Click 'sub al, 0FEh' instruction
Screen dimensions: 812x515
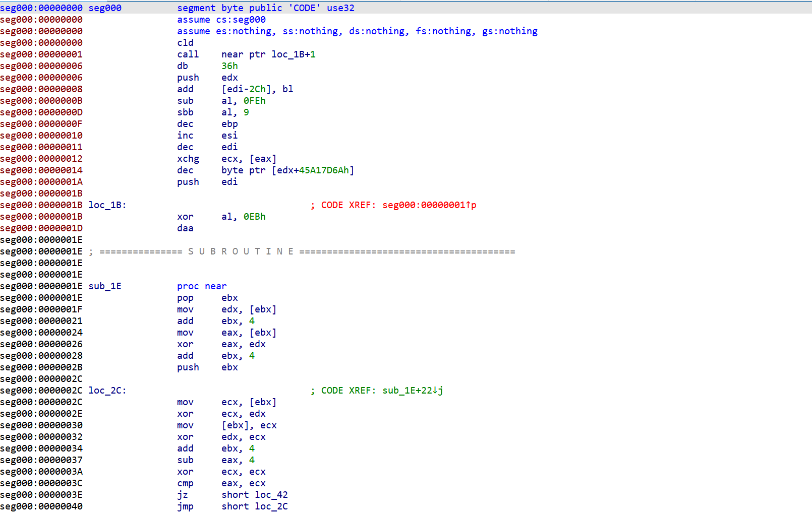(x=221, y=101)
